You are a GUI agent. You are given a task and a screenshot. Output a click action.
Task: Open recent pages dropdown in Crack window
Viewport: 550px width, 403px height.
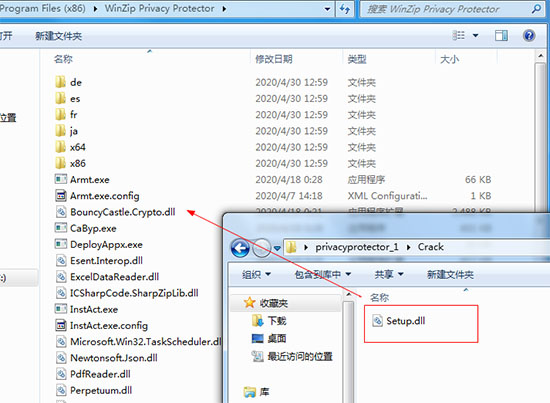point(277,248)
